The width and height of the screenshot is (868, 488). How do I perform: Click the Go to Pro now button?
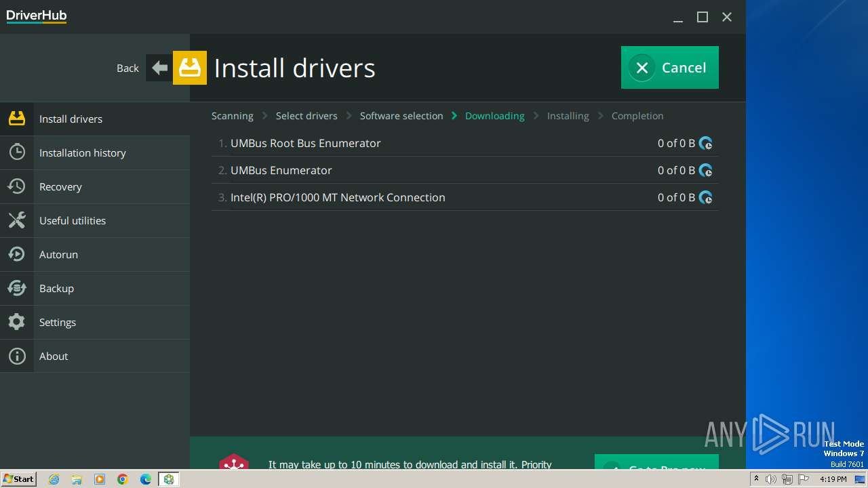coord(656,462)
